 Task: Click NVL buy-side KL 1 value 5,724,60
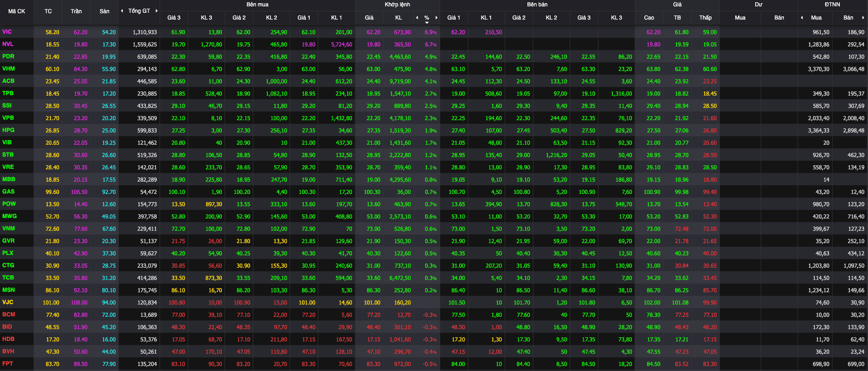tap(341, 45)
